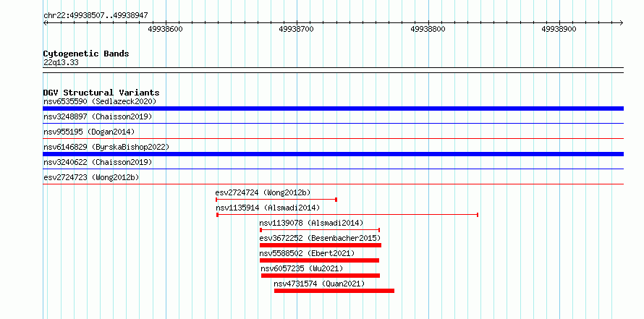Select the red bar under nsv4731574
Image resolution: width=644 pixels, height=319 pixels.
pyautogui.click(x=334, y=291)
